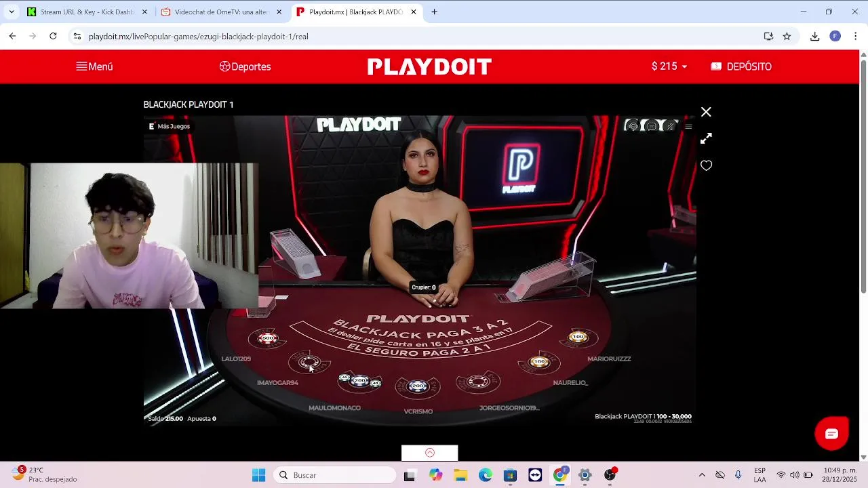Viewport: 868px width, 488px height.
Task: Open browser downloads icon
Action: (815, 36)
